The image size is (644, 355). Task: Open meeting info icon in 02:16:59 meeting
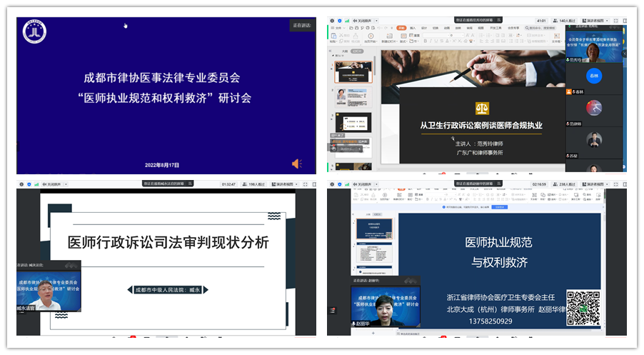(x=332, y=184)
